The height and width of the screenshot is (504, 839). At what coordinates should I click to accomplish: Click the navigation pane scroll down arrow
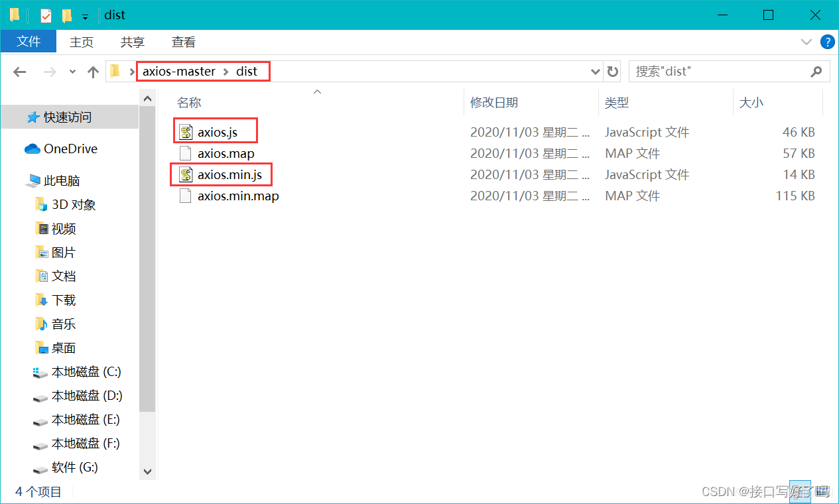pos(148,472)
